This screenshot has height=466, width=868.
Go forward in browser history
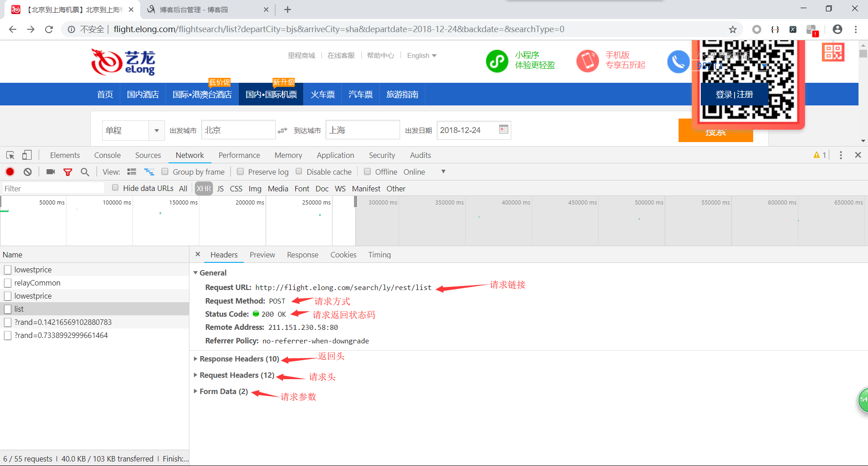31,29
